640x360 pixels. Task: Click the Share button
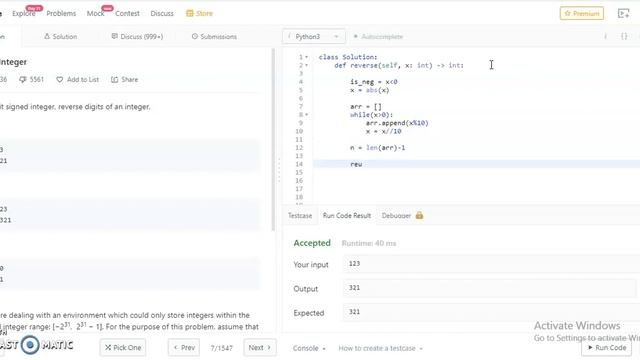[124, 79]
